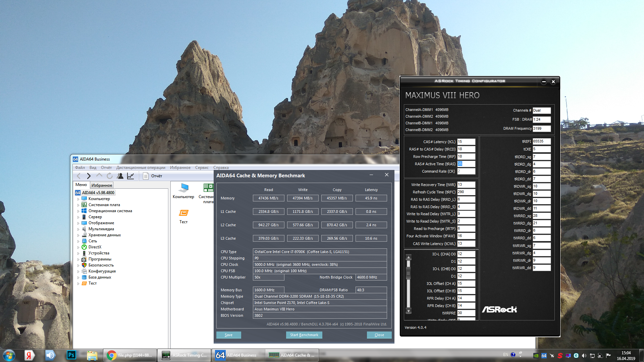
Task: Click the user profile toolbar icon
Action: tap(120, 176)
